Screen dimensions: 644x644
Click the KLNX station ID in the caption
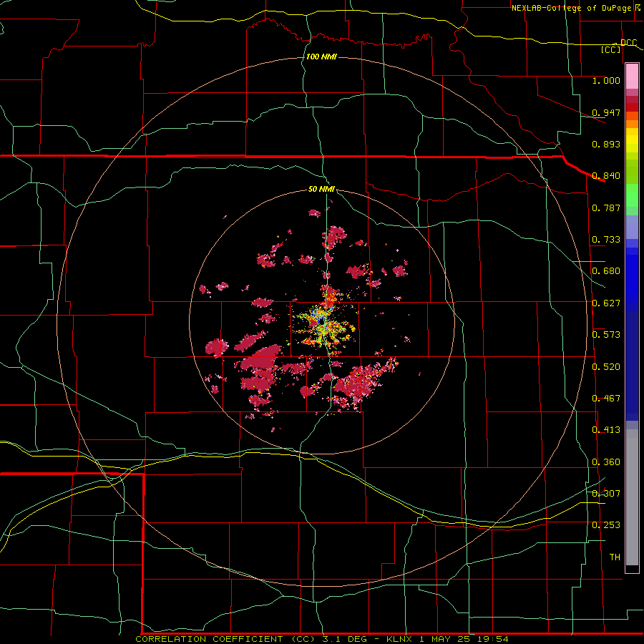(401, 639)
